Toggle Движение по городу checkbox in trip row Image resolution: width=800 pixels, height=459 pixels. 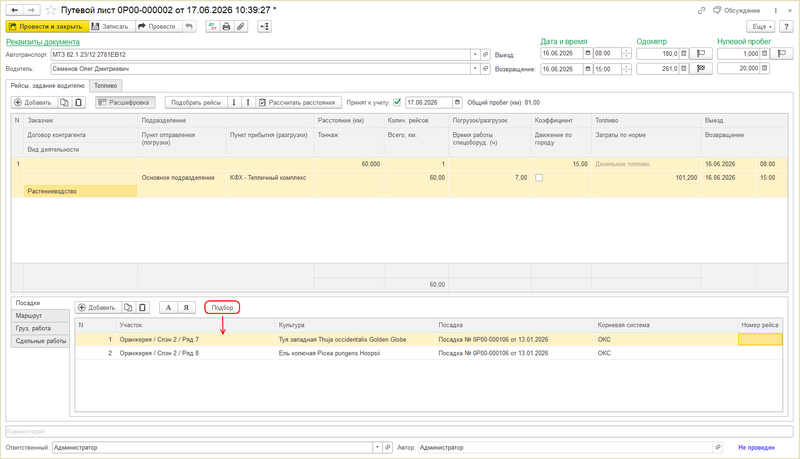point(539,177)
